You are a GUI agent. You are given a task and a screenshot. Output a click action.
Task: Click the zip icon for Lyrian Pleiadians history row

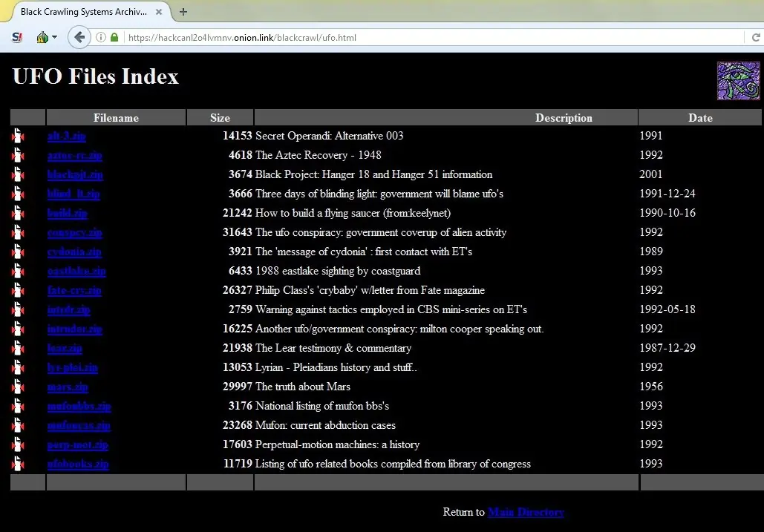(x=18, y=367)
